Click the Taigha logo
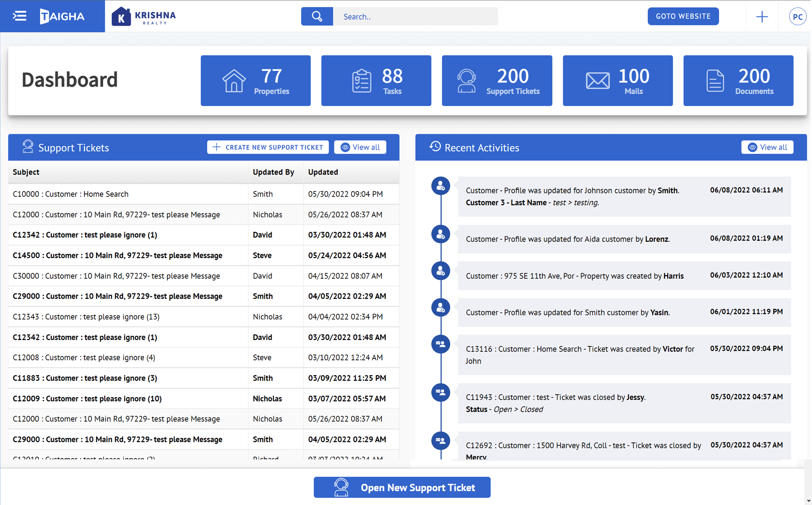The height and width of the screenshot is (505, 812). [x=62, y=17]
